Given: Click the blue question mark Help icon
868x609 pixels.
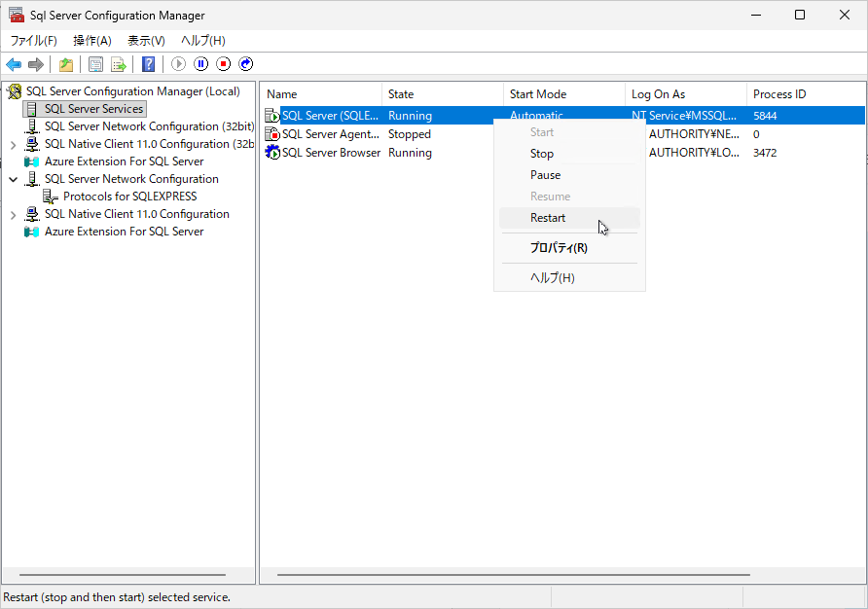Looking at the screenshot, I should tap(148, 64).
